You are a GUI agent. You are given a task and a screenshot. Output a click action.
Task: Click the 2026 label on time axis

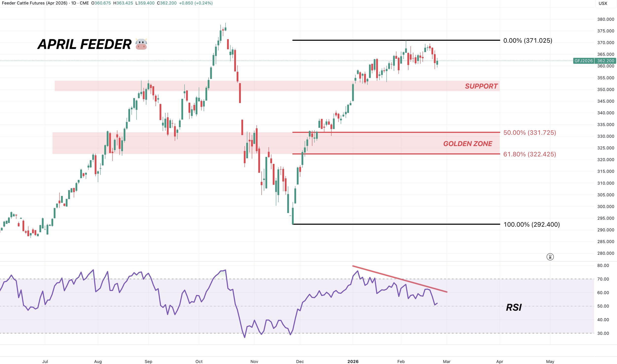pos(353,362)
